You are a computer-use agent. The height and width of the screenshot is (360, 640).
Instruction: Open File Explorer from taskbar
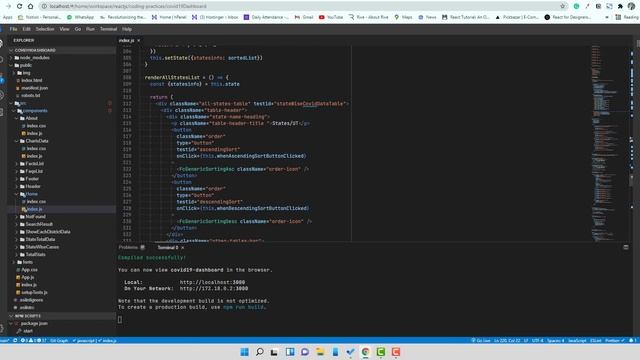(320, 352)
